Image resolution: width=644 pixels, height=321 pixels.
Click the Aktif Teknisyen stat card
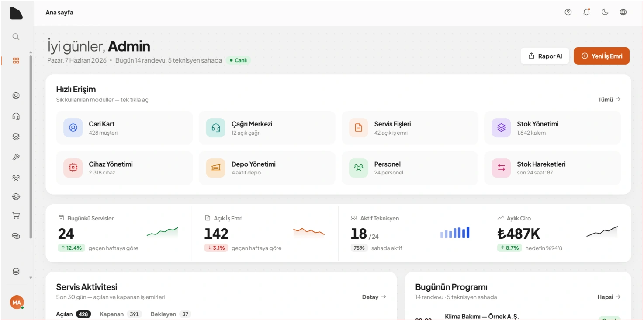(412, 234)
